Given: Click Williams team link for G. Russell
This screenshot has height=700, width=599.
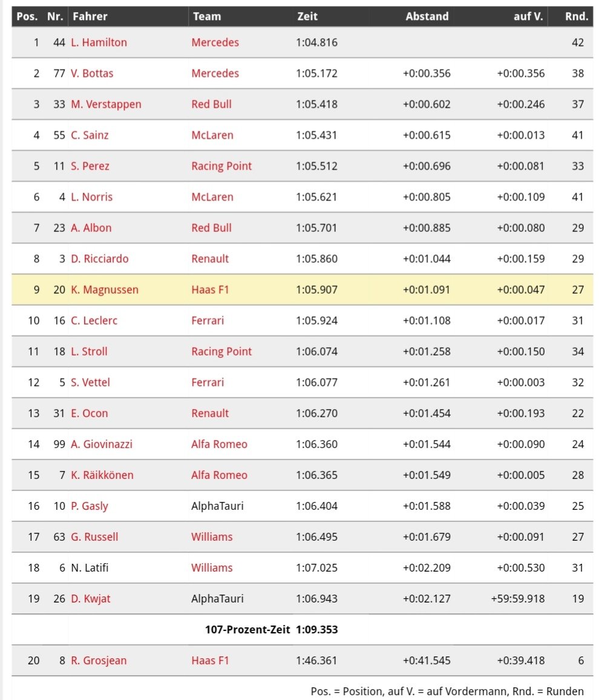Looking at the screenshot, I should (212, 537).
